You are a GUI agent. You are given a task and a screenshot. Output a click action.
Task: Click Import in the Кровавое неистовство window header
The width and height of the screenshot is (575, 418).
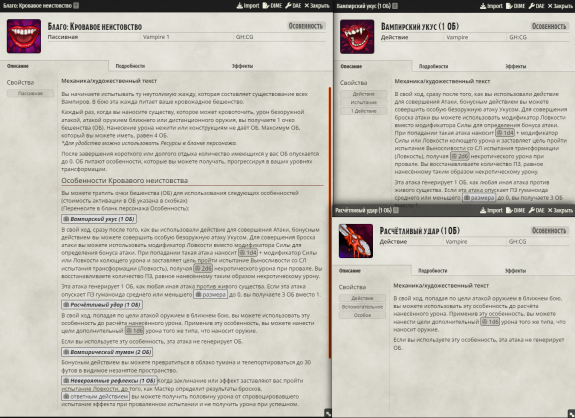(248, 6)
